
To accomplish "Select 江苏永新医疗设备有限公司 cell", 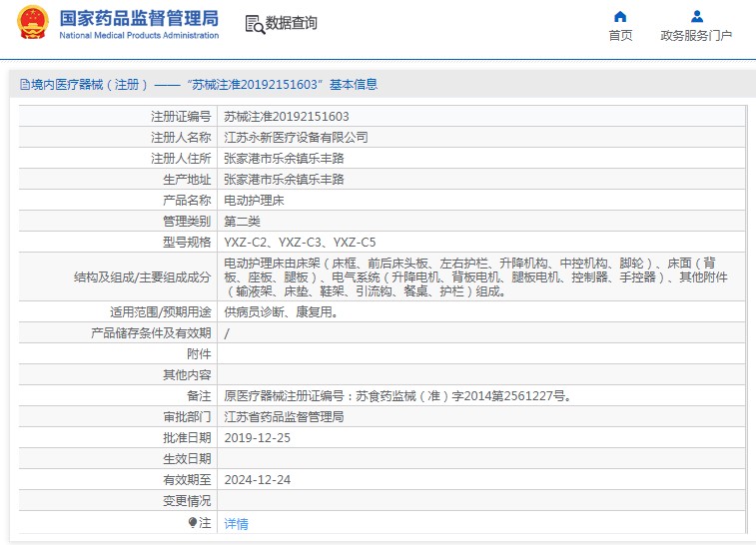I will click(x=296, y=138).
